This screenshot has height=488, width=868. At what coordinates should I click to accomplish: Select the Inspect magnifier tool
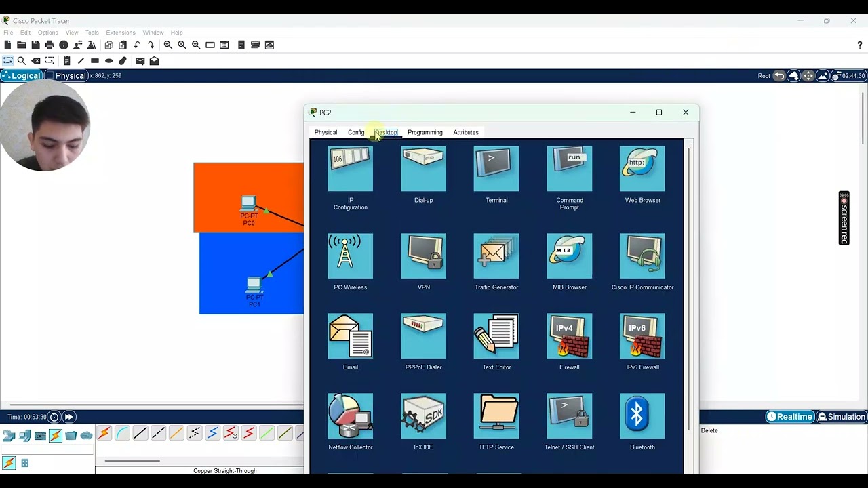(x=22, y=61)
